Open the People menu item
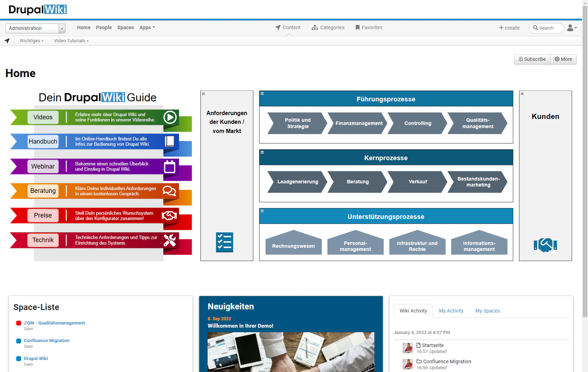Viewport: 588px width, 372px height. pos(104,27)
